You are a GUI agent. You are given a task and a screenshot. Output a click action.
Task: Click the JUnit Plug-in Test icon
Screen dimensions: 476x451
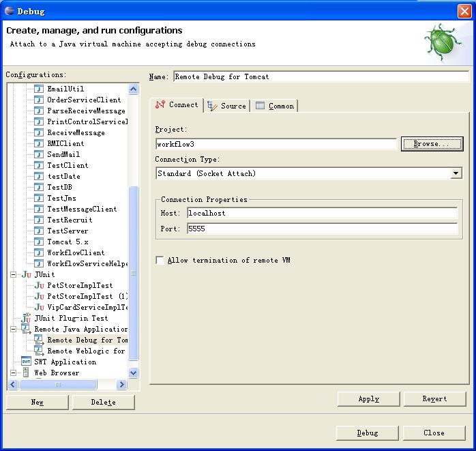tap(26, 318)
